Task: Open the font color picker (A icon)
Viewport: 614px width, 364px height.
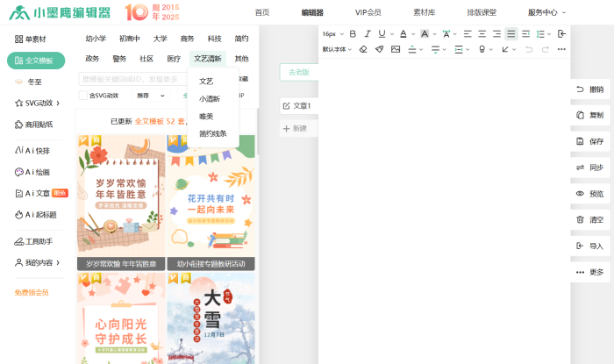Action: coord(402,33)
